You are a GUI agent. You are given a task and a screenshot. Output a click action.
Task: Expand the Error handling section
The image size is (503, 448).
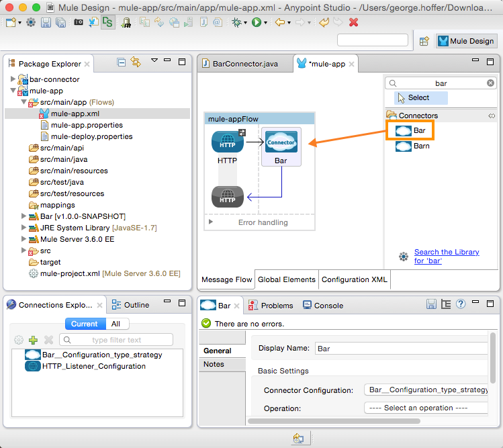(210, 222)
